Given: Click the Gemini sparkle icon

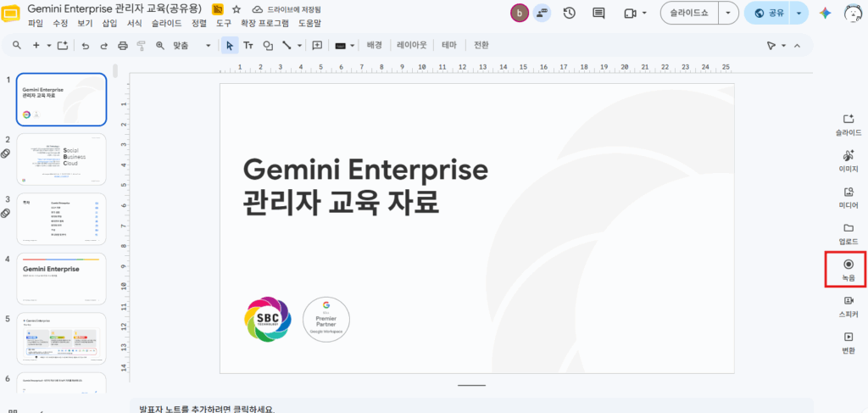Looking at the screenshot, I should point(826,14).
